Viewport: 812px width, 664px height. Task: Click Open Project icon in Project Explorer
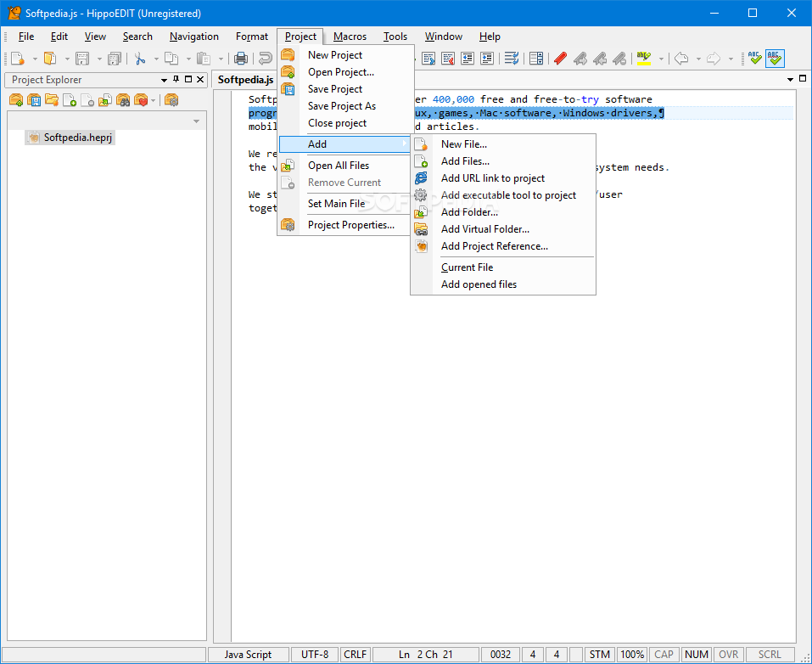[x=16, y=100]
